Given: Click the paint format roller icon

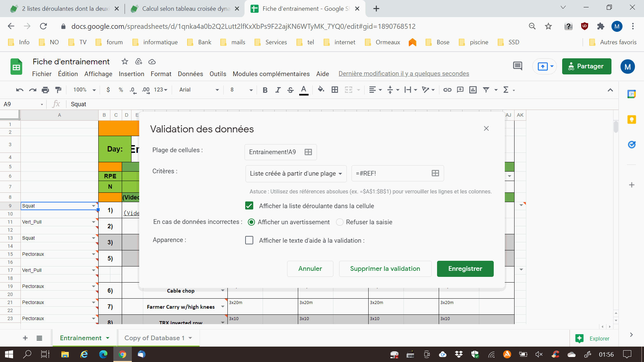Looking at the screenshot, I should click(58, 90).
